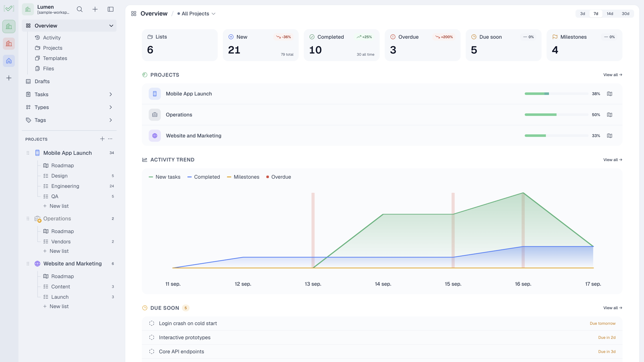Click the Mobile App Launch project icon in overview
The height and width of the screenshot is (362, 644).
[155, 94]
